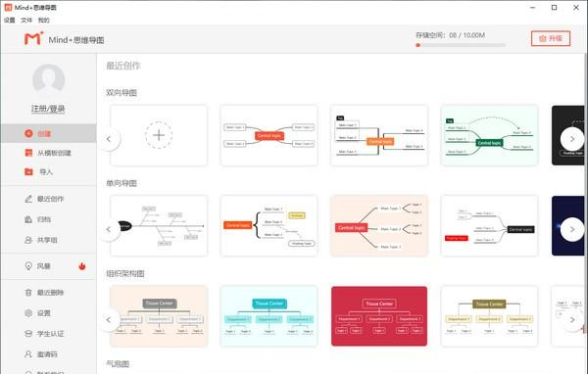Click the 组织架构图 section heading

click(x=125, y=273)
